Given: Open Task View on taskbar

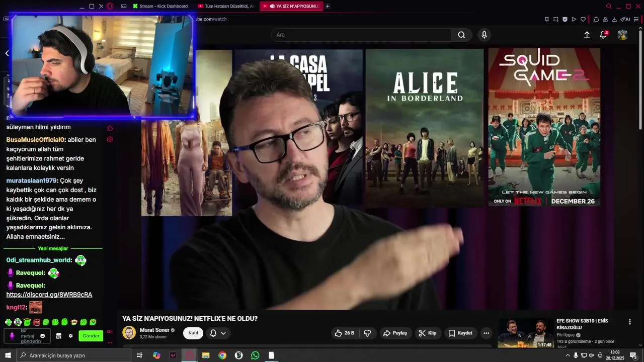Looking at the screenshot, I should pyautogui.click(x=139, y=355).
